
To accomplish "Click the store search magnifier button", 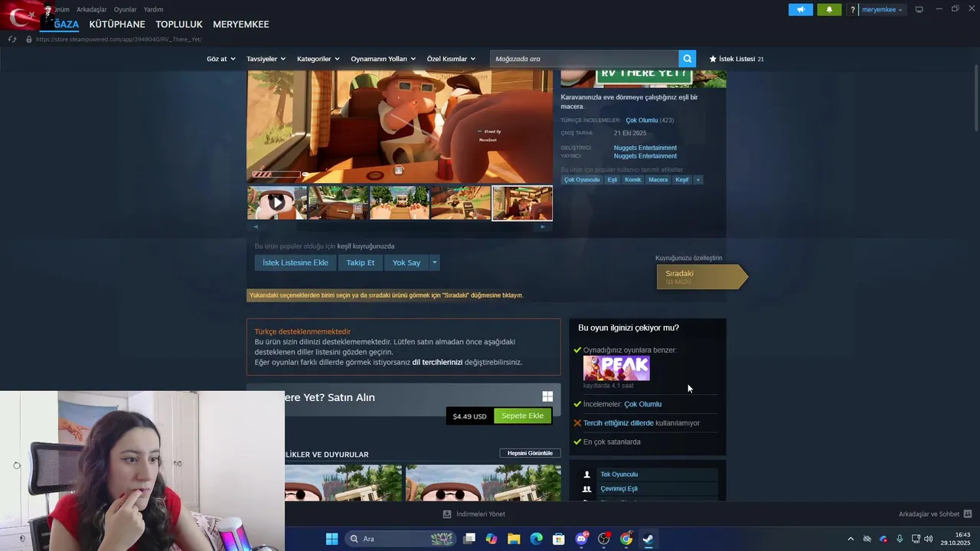I will (688, 59).
